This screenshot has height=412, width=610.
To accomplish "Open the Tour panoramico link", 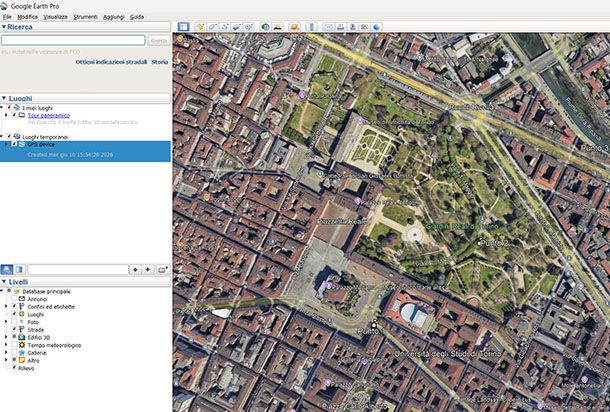I will pos(49,115).
